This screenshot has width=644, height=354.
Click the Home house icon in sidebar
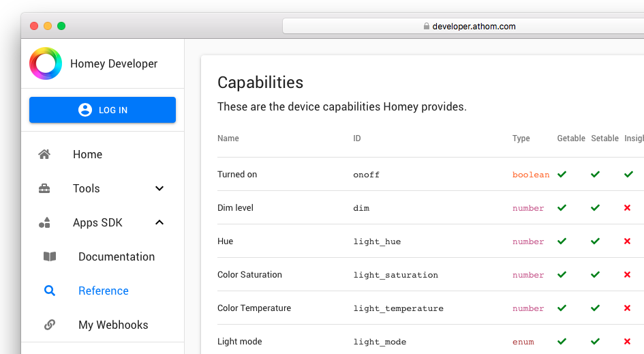point(44,154)
